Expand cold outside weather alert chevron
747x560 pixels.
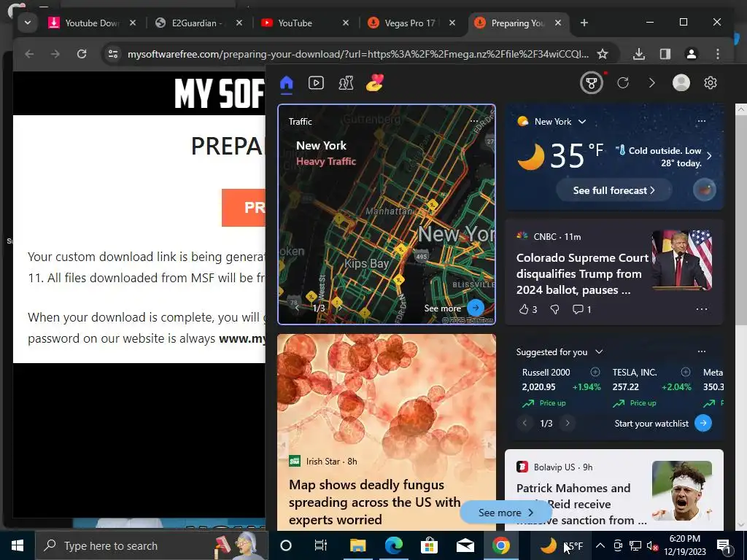(x=709, y=156)
